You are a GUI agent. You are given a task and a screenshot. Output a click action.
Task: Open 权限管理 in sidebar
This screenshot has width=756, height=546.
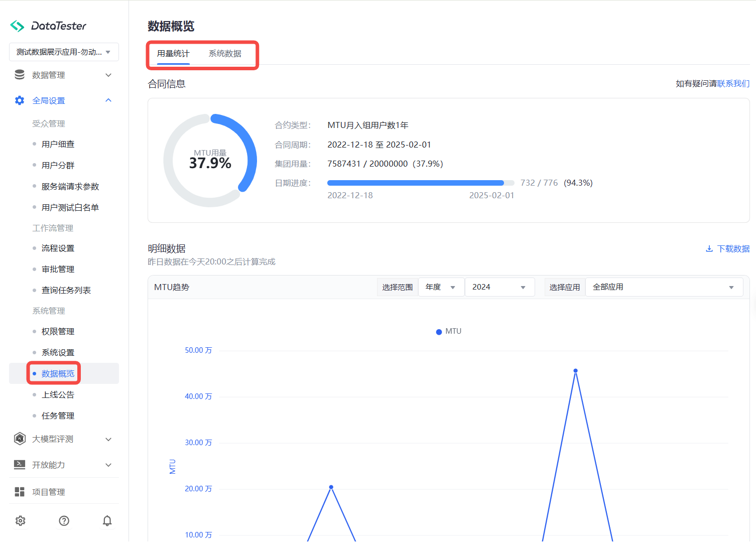58,331
